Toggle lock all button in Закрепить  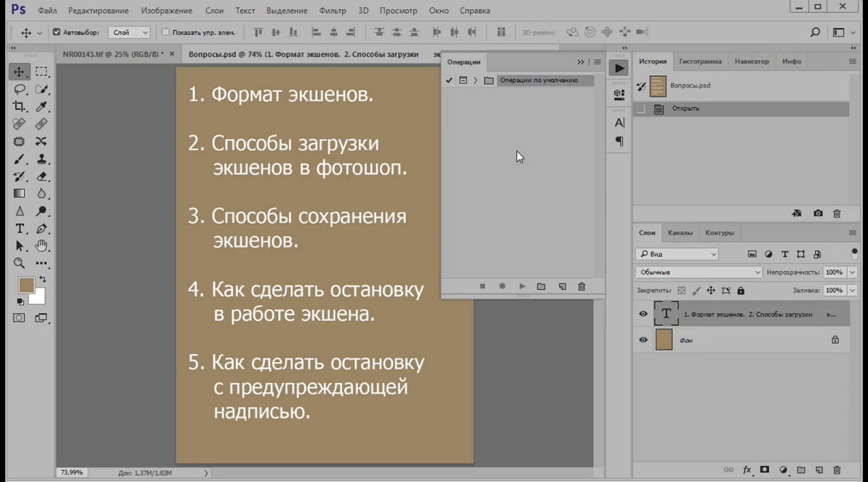coord(741,291)
